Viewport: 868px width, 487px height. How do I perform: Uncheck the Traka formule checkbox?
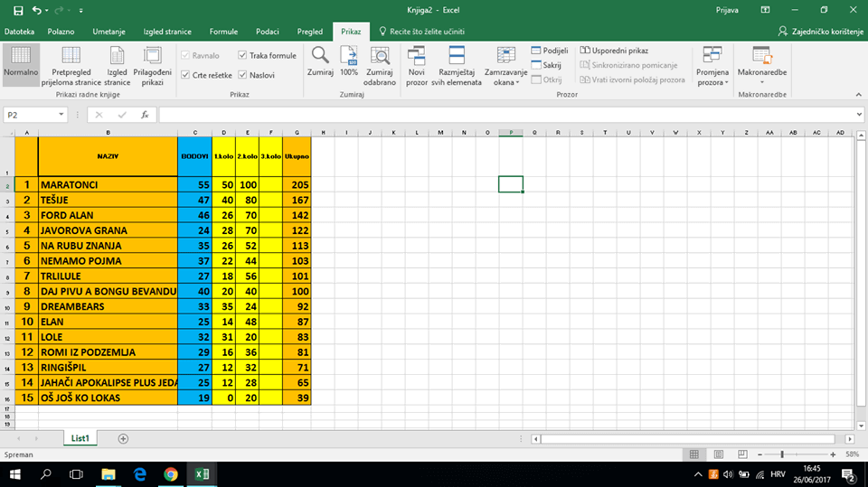click(x=242, y=56)
